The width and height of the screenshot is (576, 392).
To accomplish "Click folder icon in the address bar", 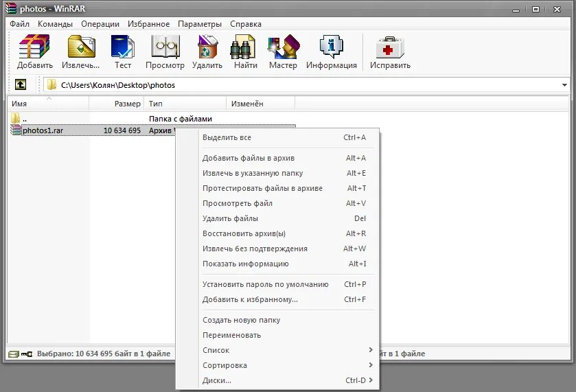I will tap(51, 85).
